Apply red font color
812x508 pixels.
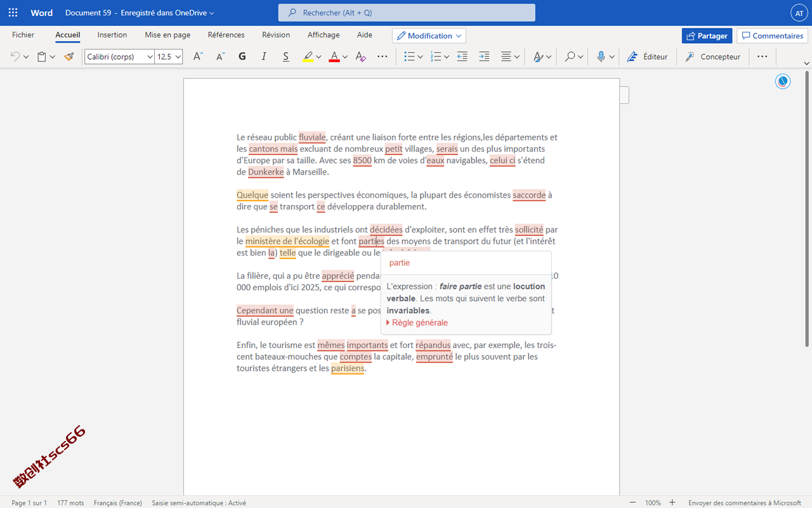[x=334, y=57]
